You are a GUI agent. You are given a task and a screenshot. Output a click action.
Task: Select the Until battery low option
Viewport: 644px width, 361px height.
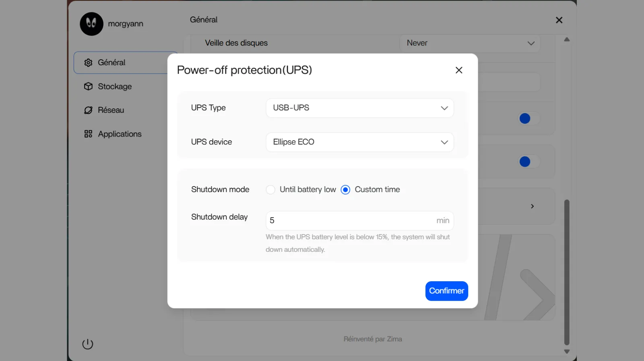[270, 190]
